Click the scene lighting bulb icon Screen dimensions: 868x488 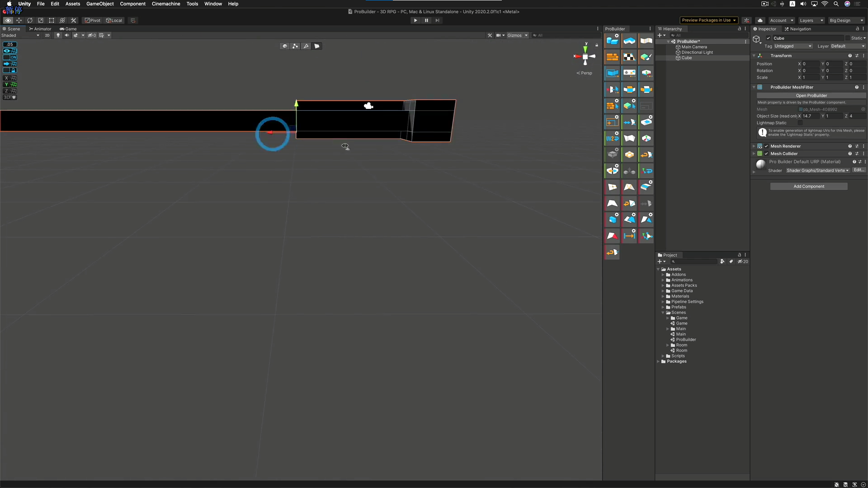pyautogui.click(x=58, y=35)
